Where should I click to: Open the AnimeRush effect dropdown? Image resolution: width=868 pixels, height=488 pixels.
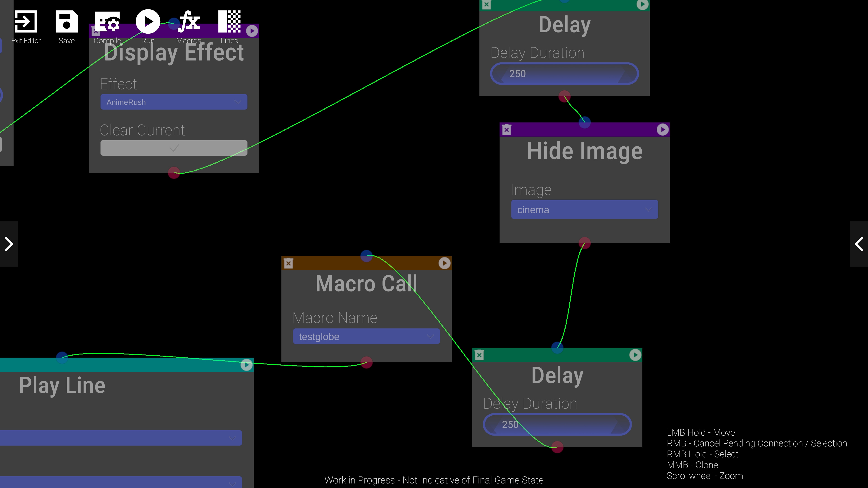pos(174,102)
